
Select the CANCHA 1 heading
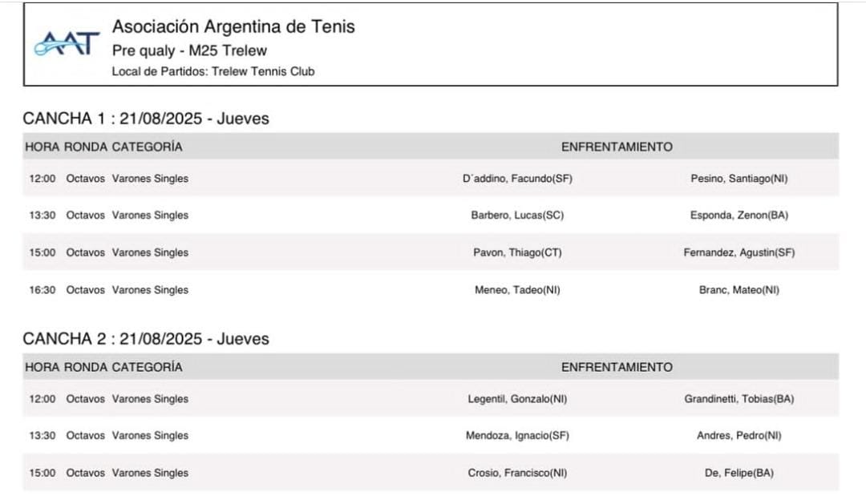tap(146, 118)
